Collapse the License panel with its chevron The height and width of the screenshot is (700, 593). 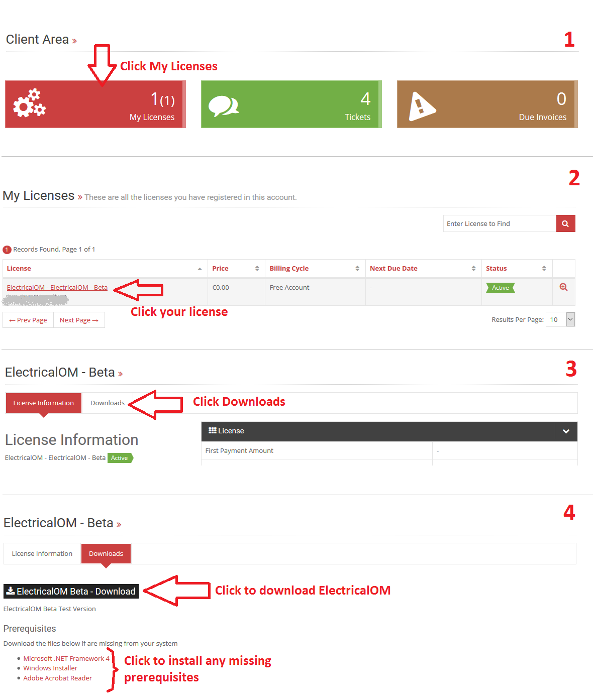[x=566, y=431]
